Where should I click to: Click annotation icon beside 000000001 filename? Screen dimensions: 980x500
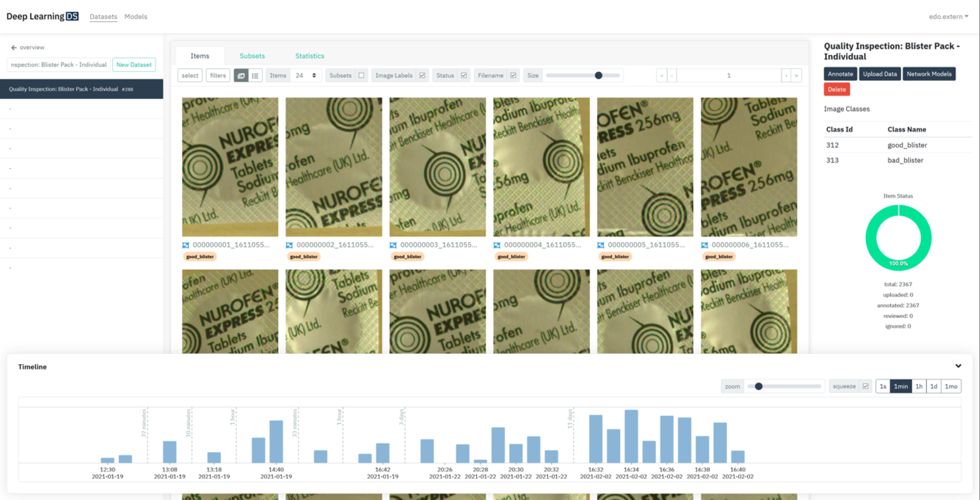(186, 245)
